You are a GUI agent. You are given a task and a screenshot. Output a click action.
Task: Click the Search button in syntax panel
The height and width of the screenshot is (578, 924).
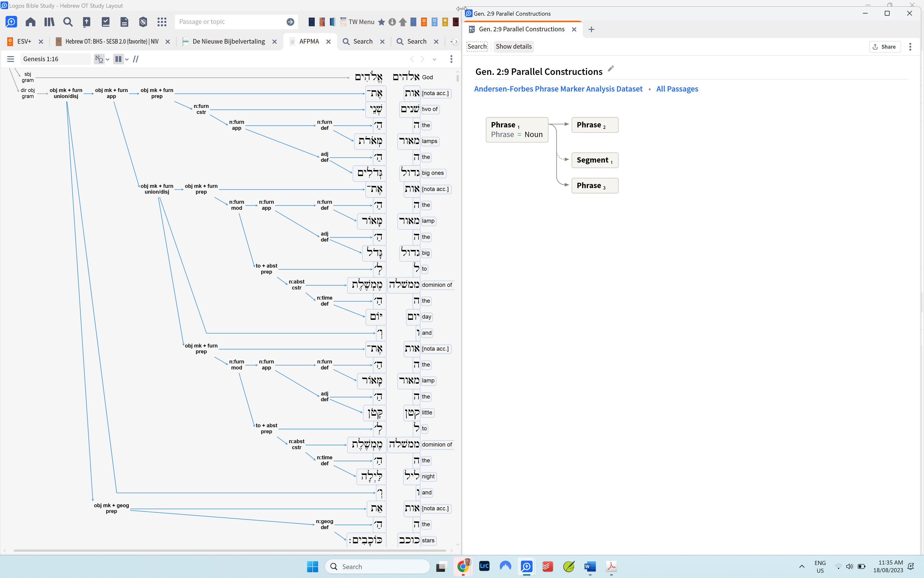click(477, 47)
